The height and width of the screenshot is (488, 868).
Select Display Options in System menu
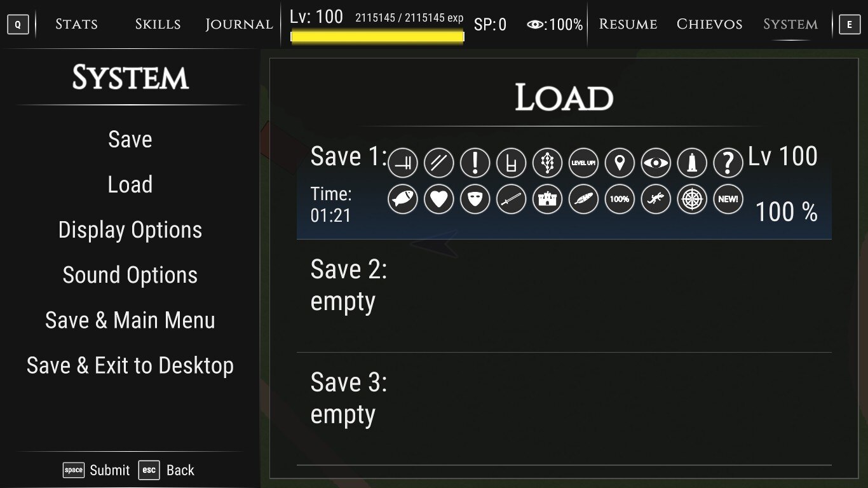coord(130,230)
